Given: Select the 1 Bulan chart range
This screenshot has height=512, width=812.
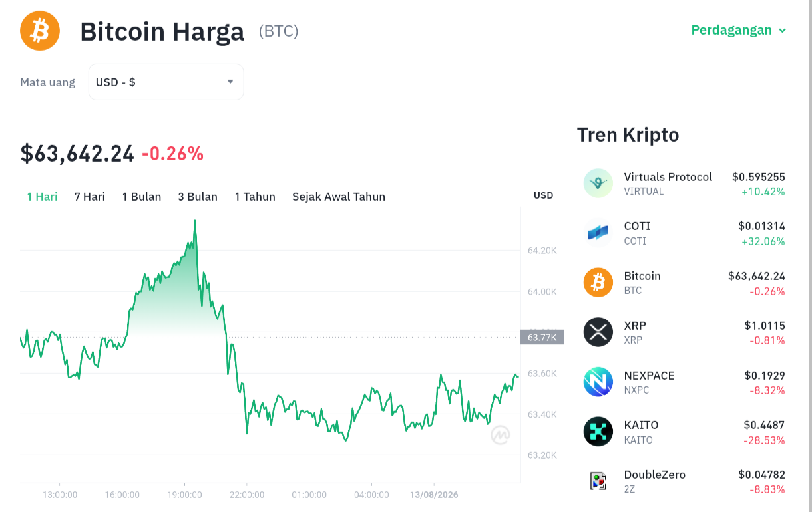Looking at the screenshot, I should tap(142, 197).
